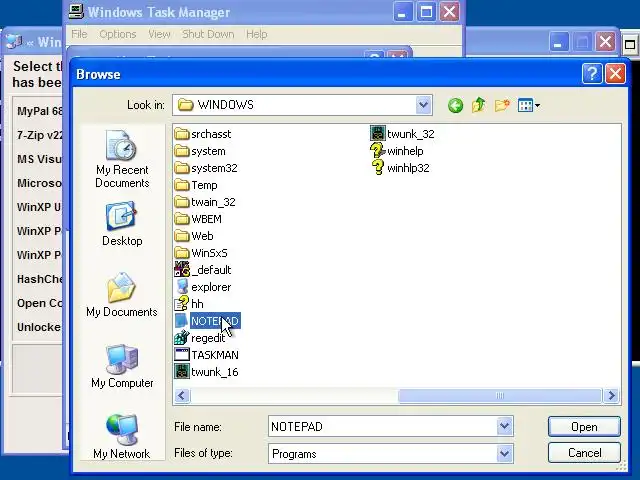Open My Computer in places bar
Image resolution: width=640 pixels, height=480 pixels.
point(122,366)
